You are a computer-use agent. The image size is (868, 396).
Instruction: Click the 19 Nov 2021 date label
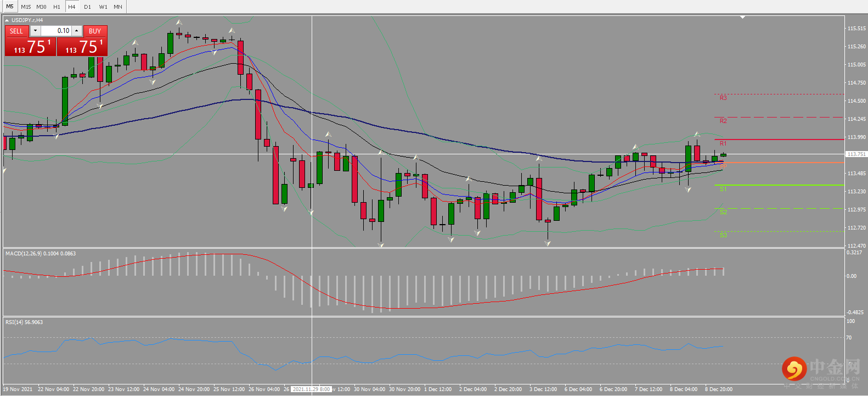(x=18, y=389)
